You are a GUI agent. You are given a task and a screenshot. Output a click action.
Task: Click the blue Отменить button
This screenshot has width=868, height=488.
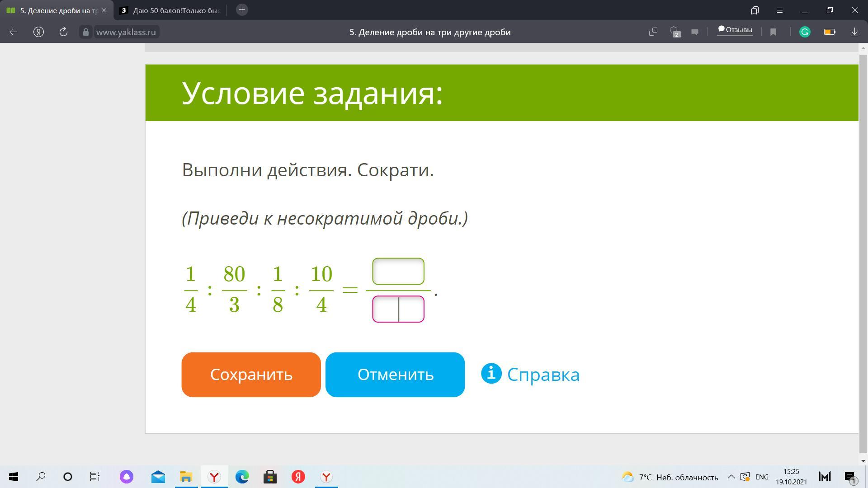pos(395,375)
